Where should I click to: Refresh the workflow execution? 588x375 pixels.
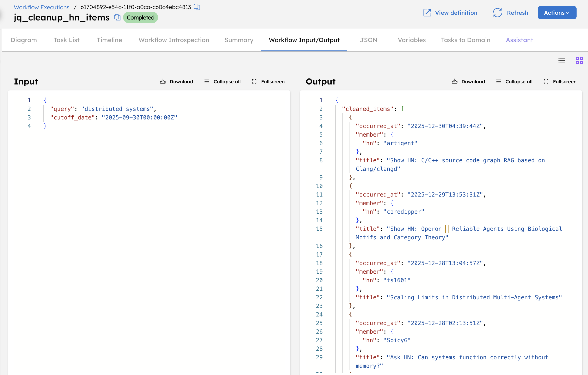tap(510, 13)
